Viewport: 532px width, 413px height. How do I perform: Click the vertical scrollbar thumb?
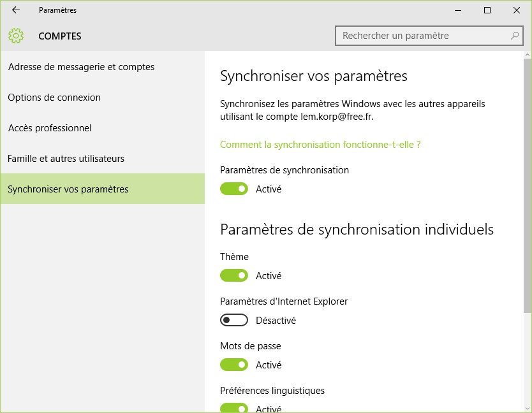point(527,185)
